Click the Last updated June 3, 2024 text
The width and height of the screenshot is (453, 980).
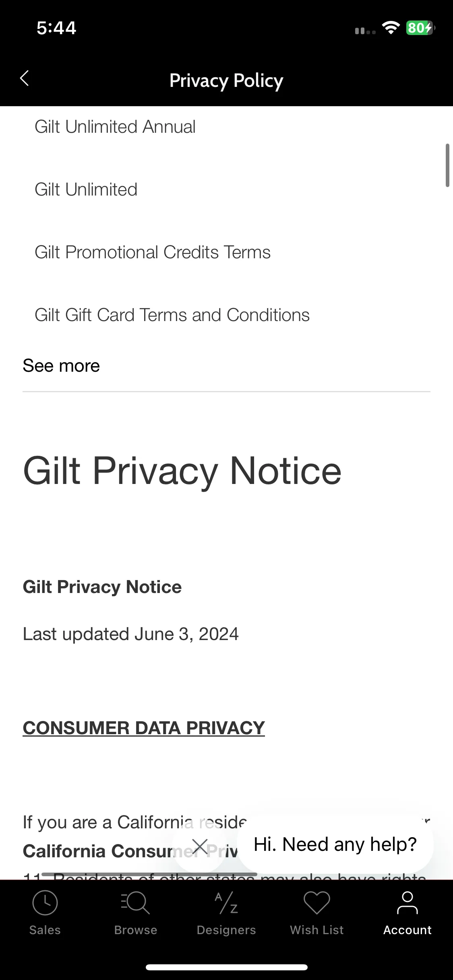click(x=131, y=634)
